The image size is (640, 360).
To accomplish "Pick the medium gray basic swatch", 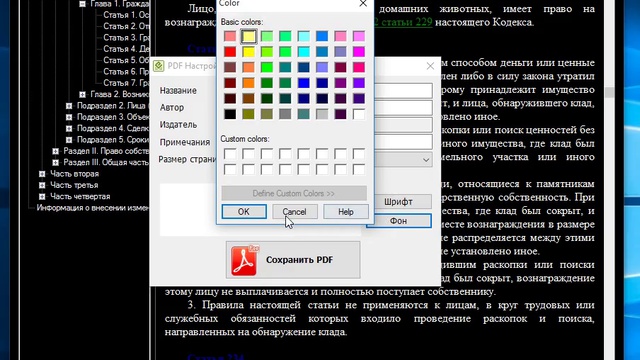I will click(285, 114).
